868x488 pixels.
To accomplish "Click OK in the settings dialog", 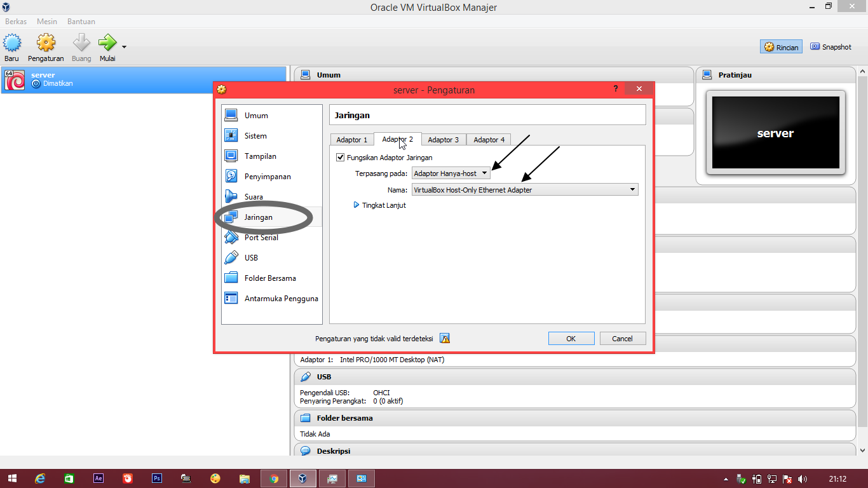I will tap(571, 339).
